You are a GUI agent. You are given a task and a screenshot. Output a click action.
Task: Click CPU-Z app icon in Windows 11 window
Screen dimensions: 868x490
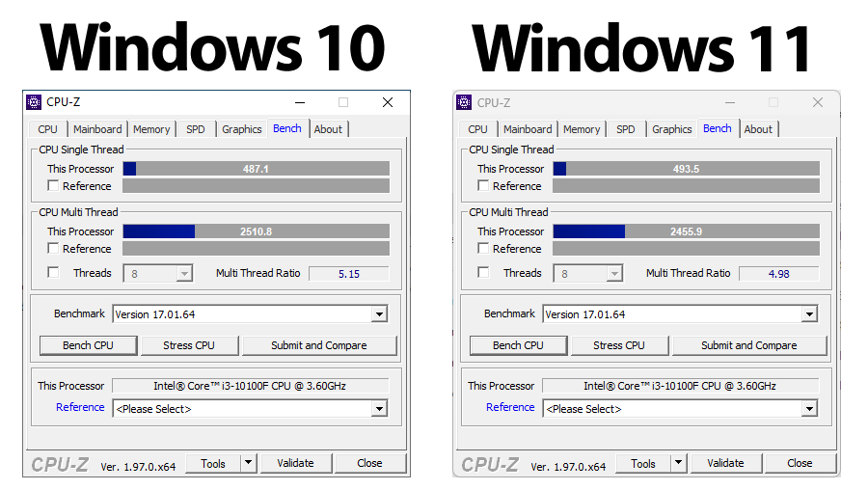coord(464,103)
